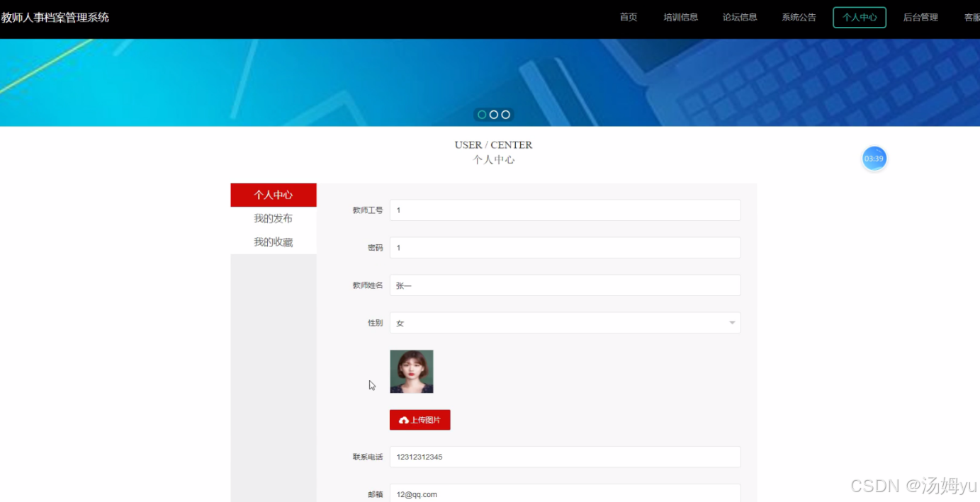Select the third carousel indicator dot
Image resolution: width=980 pixels, height=502 pixels.
(x=505, y=115)
